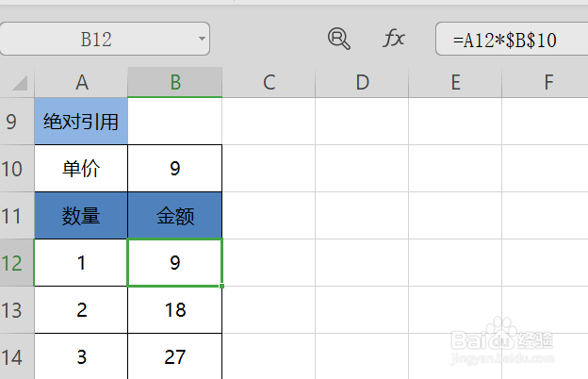588x379 pixels.
Task: Click the formula bar with =A12*$B$10
Action: (x=509, y=40)
